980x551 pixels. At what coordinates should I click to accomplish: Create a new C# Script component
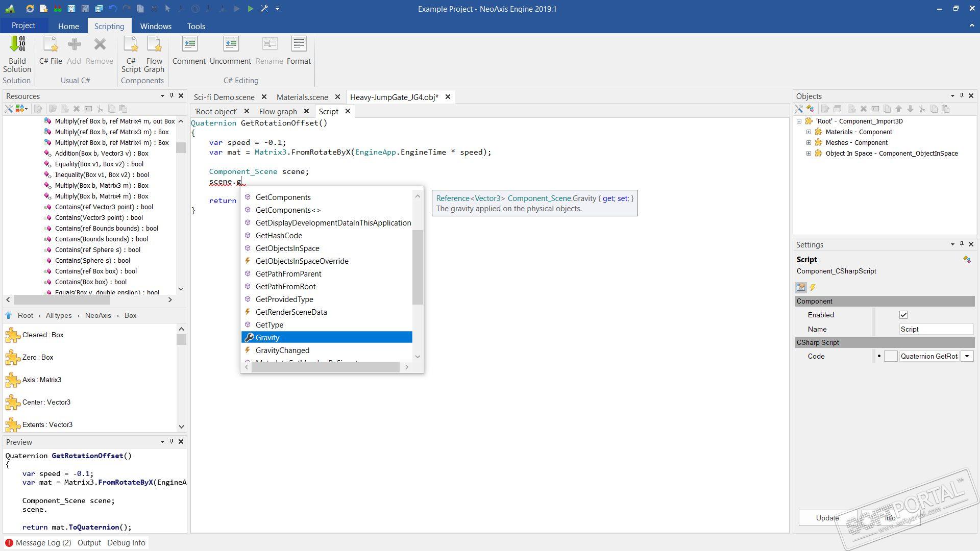click(131, 54)
